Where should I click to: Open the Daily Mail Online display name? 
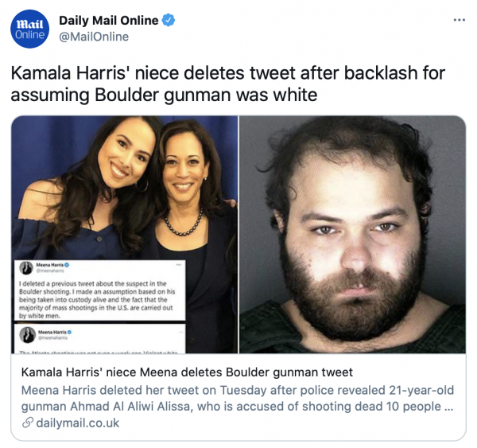click(x=109, y=21)
